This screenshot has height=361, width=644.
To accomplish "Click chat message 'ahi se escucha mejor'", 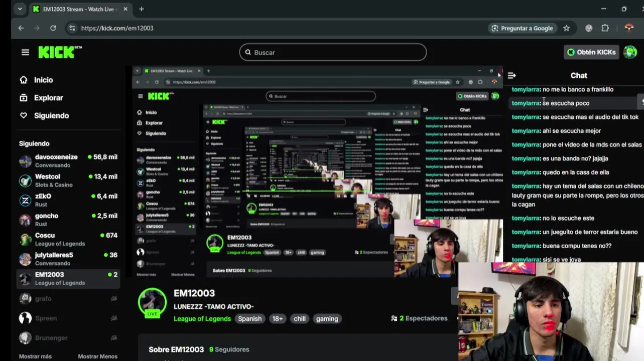I will (x=556, y=130).
